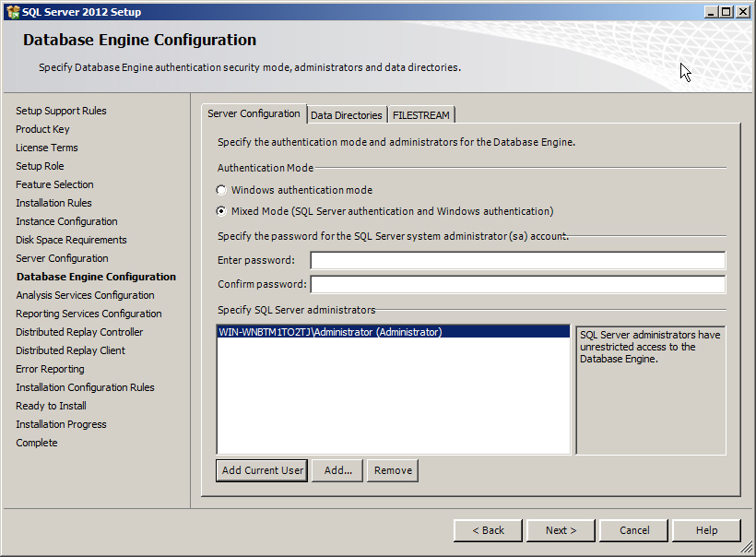Screen dimensions: 756x557
Task: Maximize the SQL Server 2012 Setup window
Action: (x=726, y=12)
